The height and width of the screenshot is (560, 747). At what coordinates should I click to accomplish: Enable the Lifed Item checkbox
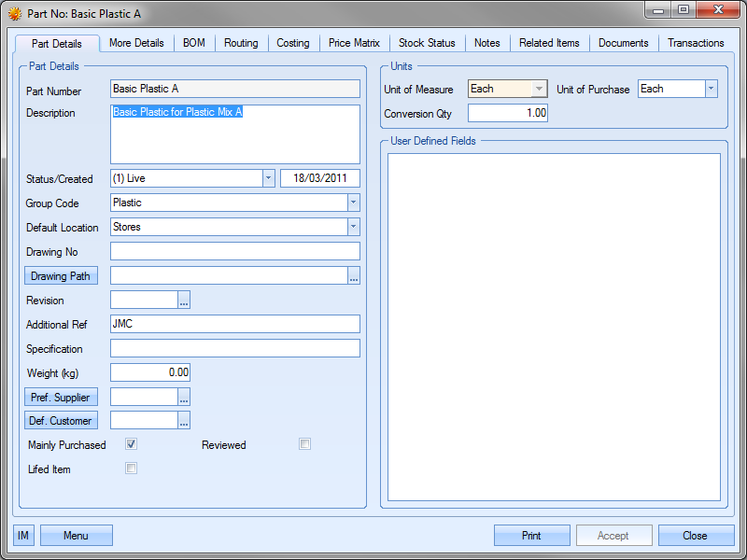point(132,469)
